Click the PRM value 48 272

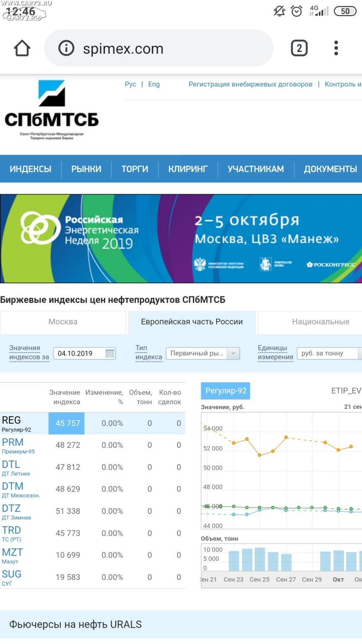point(68,445)
